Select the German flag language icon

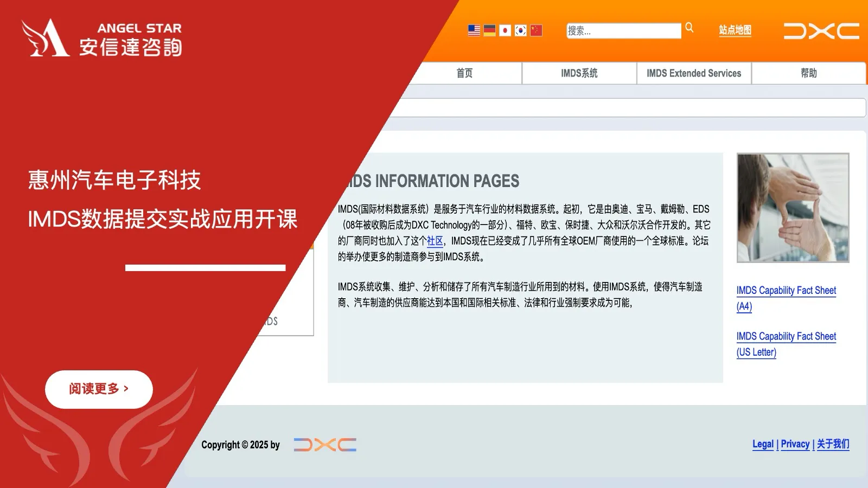click(489, 31)
